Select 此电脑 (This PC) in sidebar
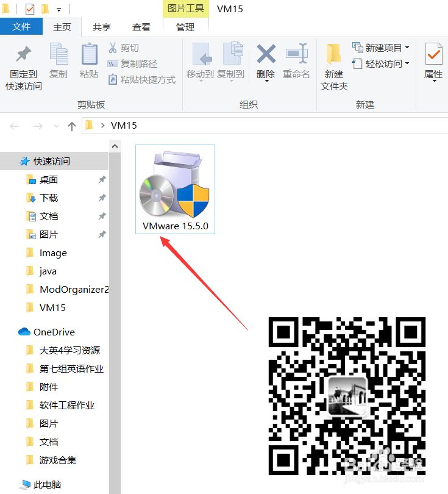The width and height of the screenshot is (448, 494). point(47,485)
